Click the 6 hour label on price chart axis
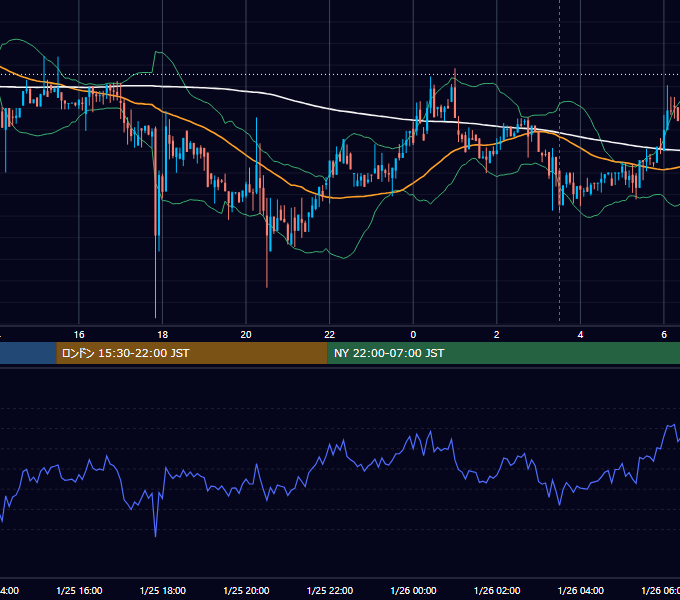The image size is (680, 600). (664, 335)
